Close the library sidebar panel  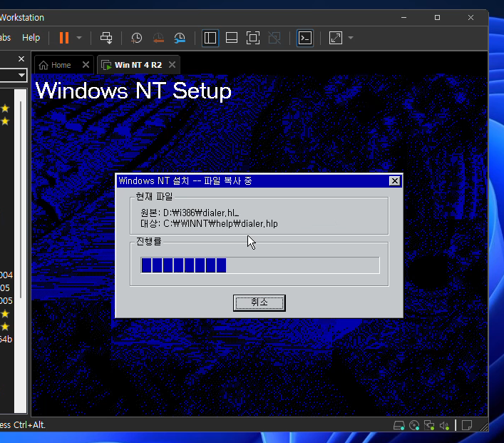point(21,59)
